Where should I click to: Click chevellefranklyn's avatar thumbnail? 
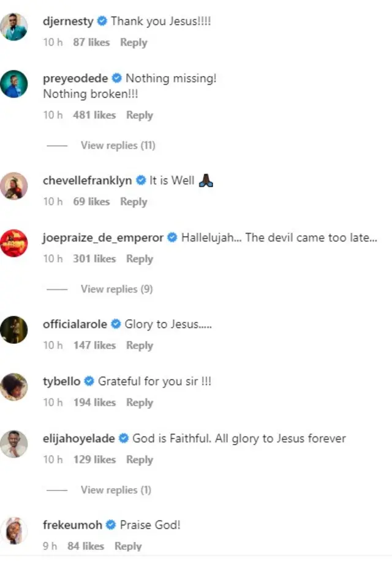click(x=14, y=186)
